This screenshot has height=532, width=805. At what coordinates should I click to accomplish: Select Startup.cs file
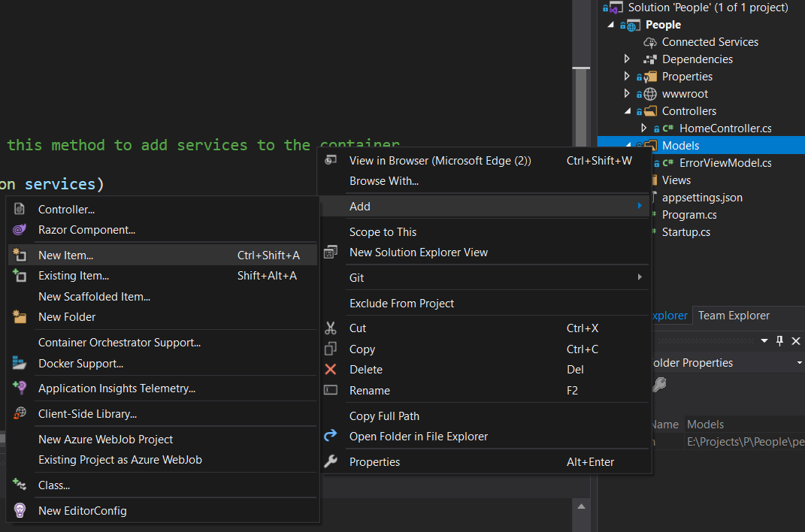coord(686,232)
